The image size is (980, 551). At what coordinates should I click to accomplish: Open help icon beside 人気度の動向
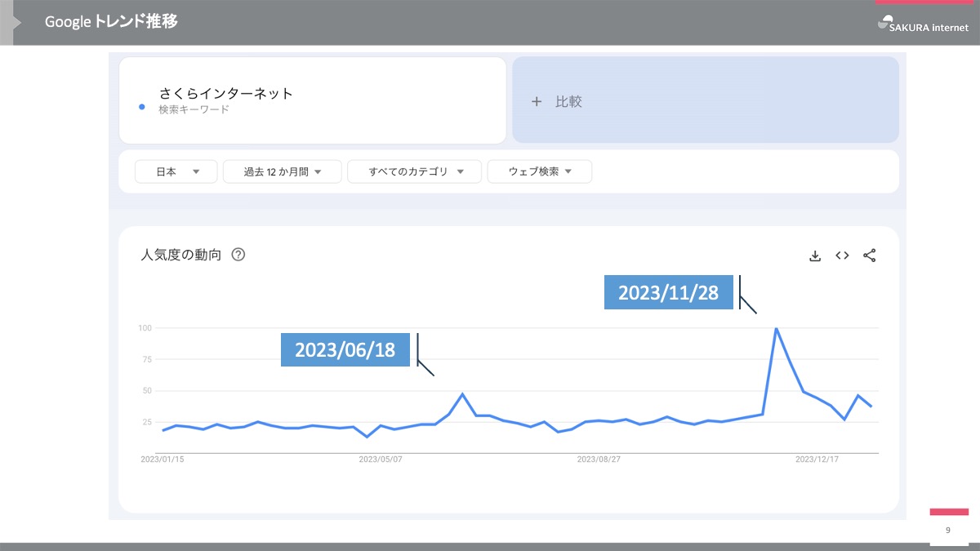coord(238,255)
